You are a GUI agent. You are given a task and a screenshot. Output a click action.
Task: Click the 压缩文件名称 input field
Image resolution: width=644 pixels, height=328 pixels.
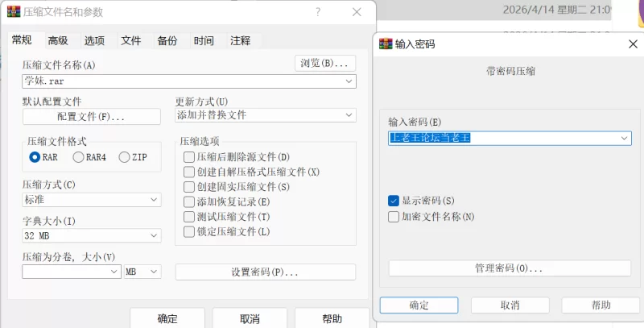(182, 81)
